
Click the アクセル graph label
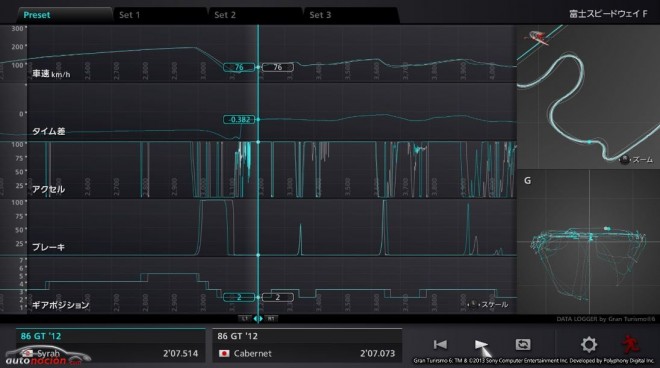coord(49,189)
